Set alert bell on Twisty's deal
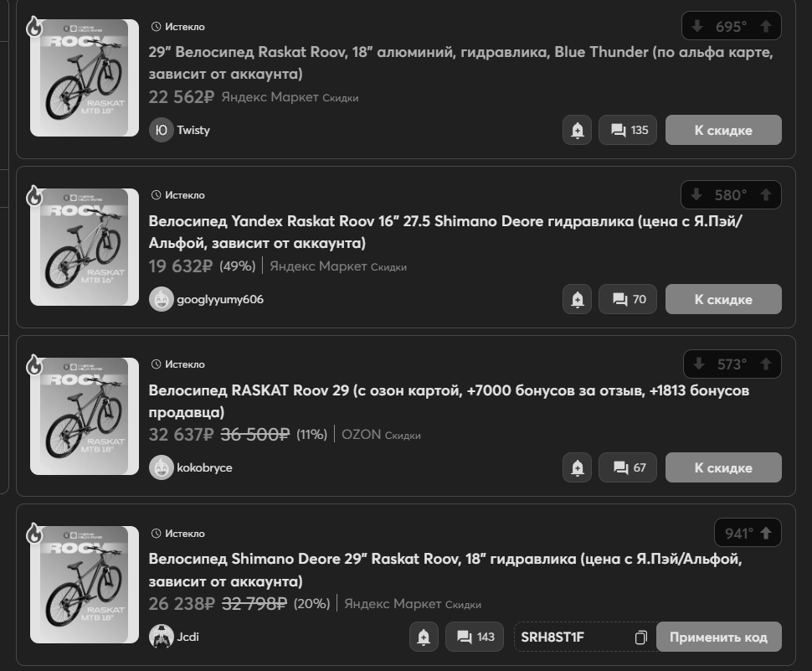The height and width of the screenshot is (671, 812). point(578,130)
